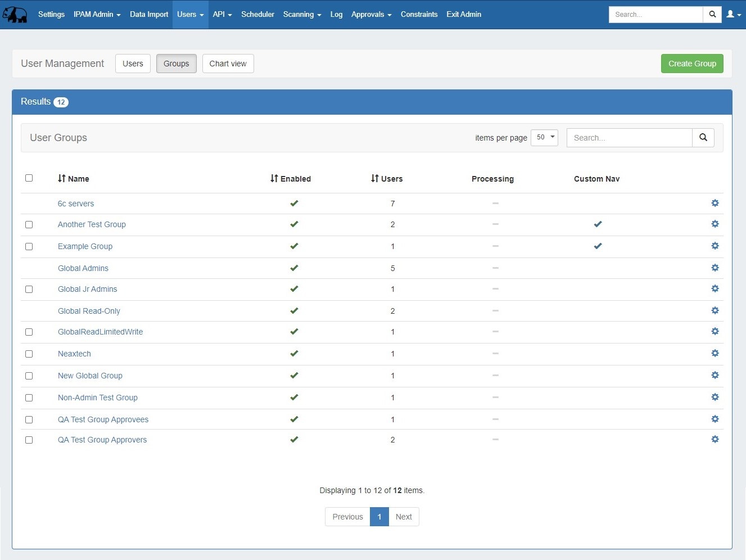
Task: Open the IPAM Admin dropdown menu
Action: tap(97, 15)
